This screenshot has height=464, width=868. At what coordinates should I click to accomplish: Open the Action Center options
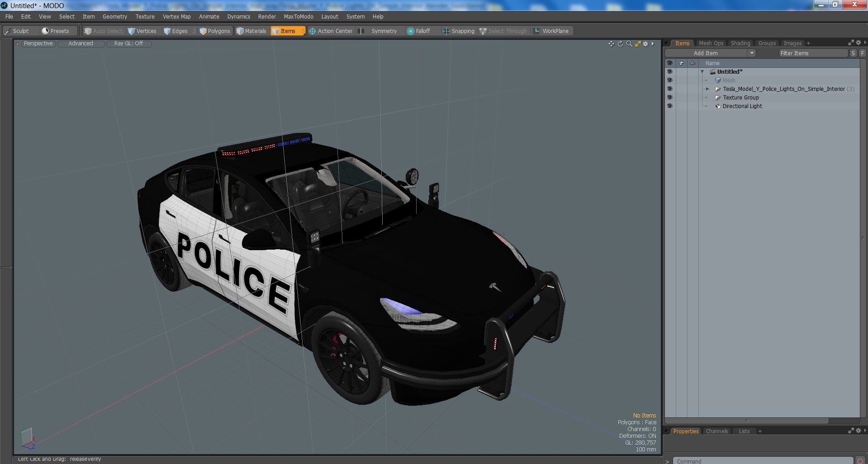331,31
